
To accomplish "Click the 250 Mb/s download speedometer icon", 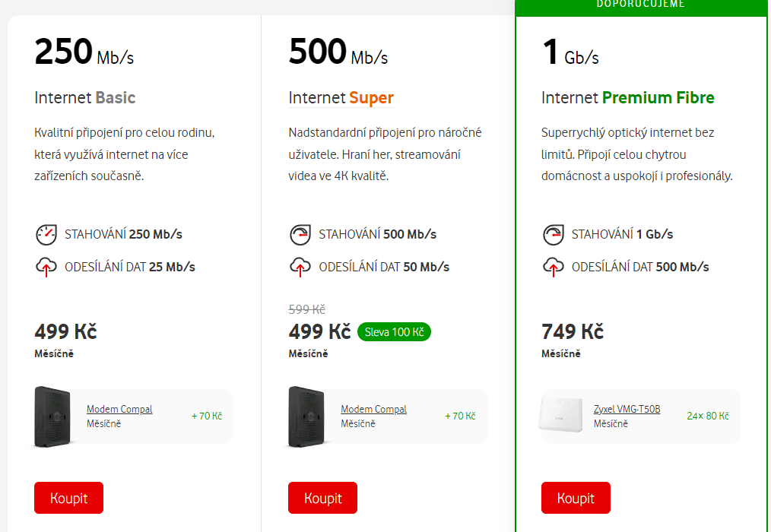I will point(46,235).
